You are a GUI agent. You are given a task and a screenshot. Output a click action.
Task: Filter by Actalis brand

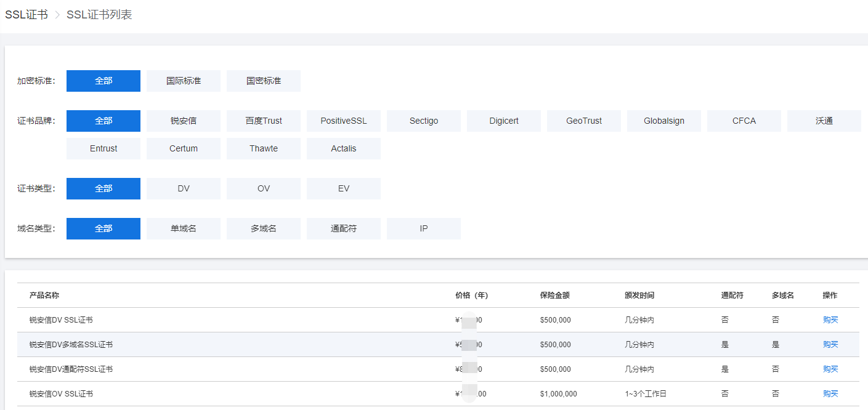click(x=344, y=148)
